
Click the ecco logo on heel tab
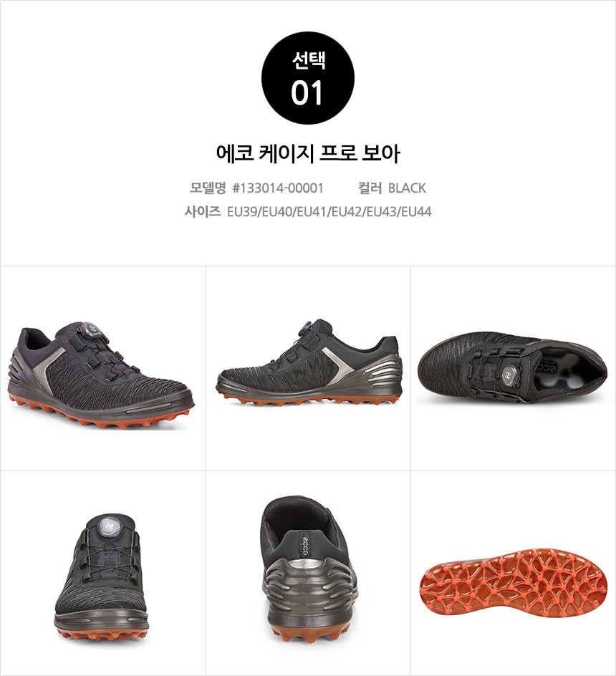pos(304,544)
